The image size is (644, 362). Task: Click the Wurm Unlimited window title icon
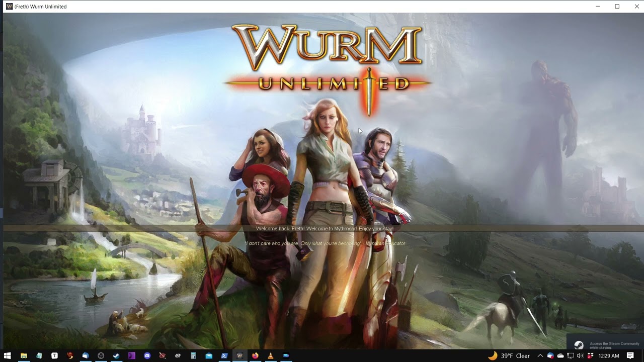pos(9,7)
